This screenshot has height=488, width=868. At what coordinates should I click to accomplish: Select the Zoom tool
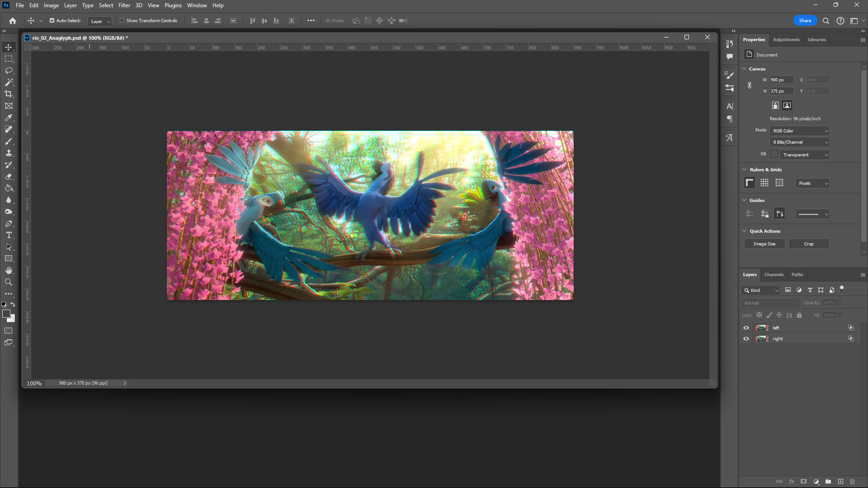coord(9,282)
